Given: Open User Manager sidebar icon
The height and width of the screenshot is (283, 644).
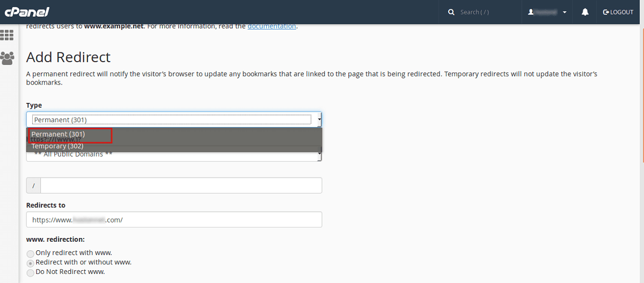Looking at the screenshot, I should click(x=7, y=58).
